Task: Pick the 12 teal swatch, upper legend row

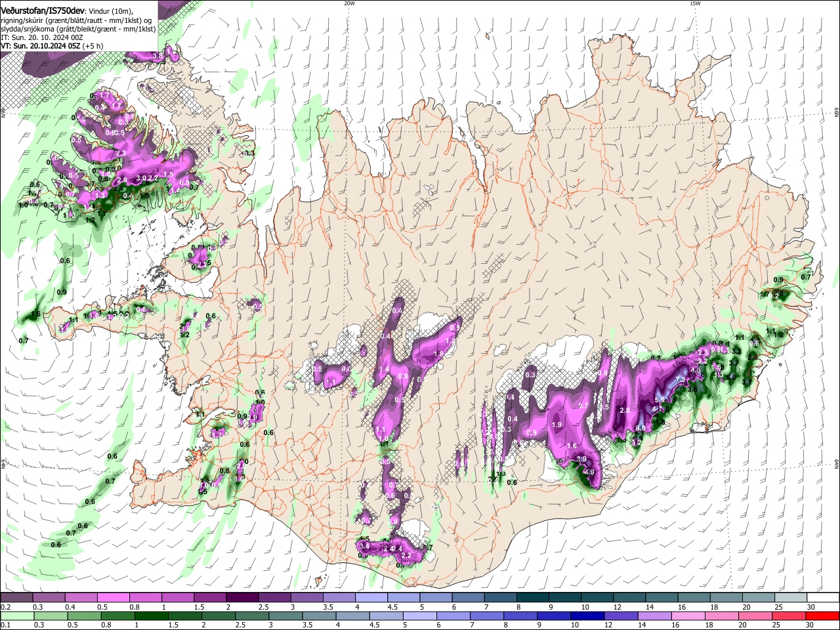Action: (629, 597)
